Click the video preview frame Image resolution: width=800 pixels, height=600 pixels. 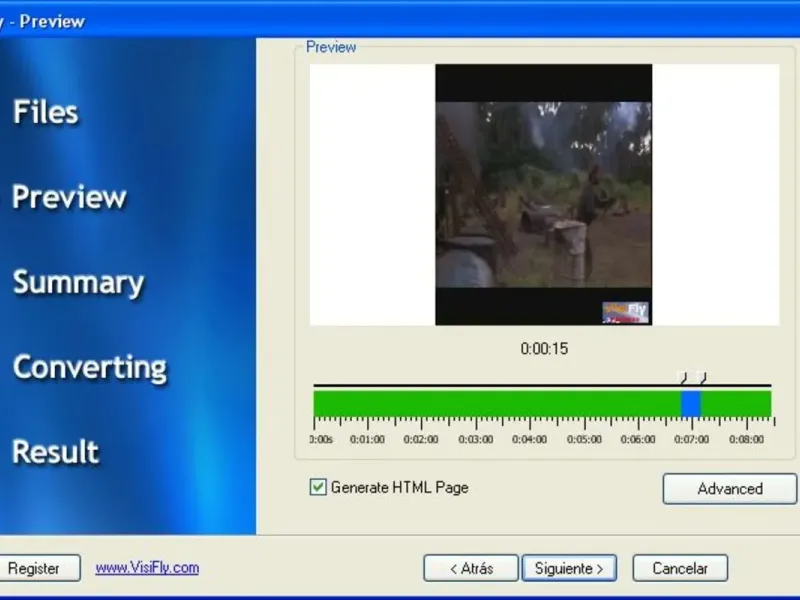(543, 194)
